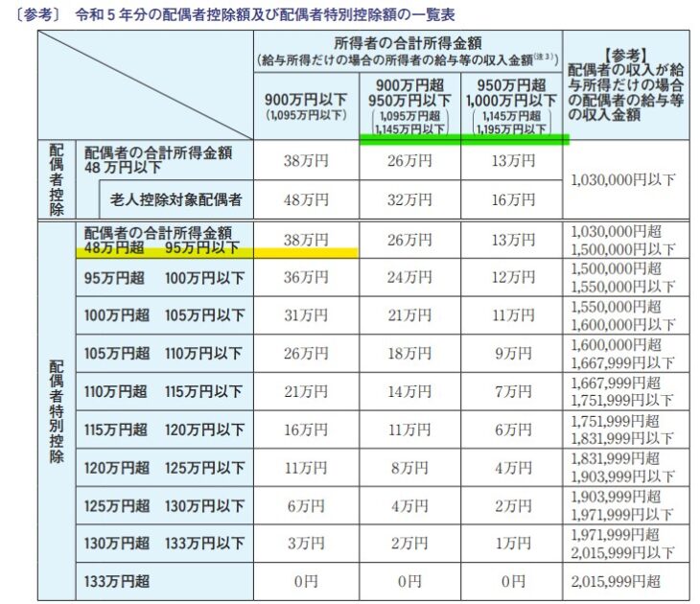The image size is (700, 604).
Task: Click the 老人控除対象配偶者 row label
Action: [x=175, y=199]
